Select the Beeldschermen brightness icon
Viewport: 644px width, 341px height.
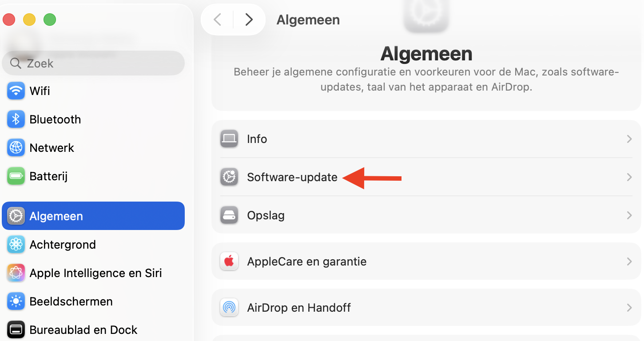tap(16, 301)
